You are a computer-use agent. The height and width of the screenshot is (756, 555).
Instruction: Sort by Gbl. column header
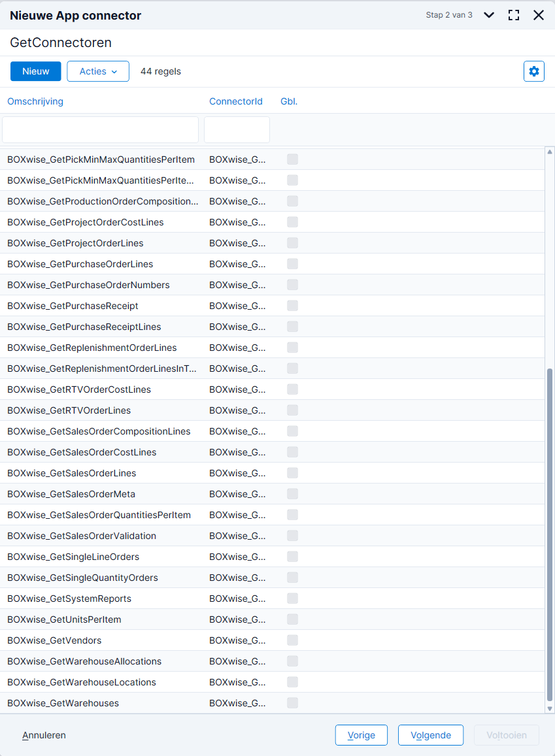point(289,101)
